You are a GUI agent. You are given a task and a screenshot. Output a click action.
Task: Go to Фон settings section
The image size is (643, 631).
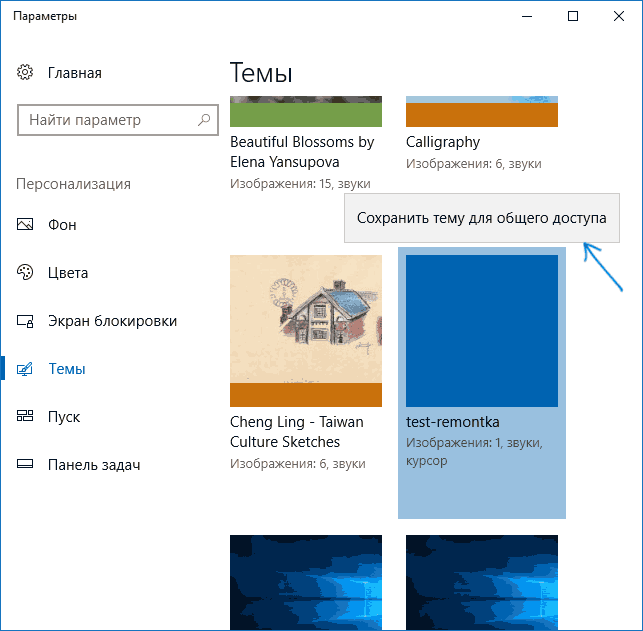pyautogui.click(x=62, y=225)
